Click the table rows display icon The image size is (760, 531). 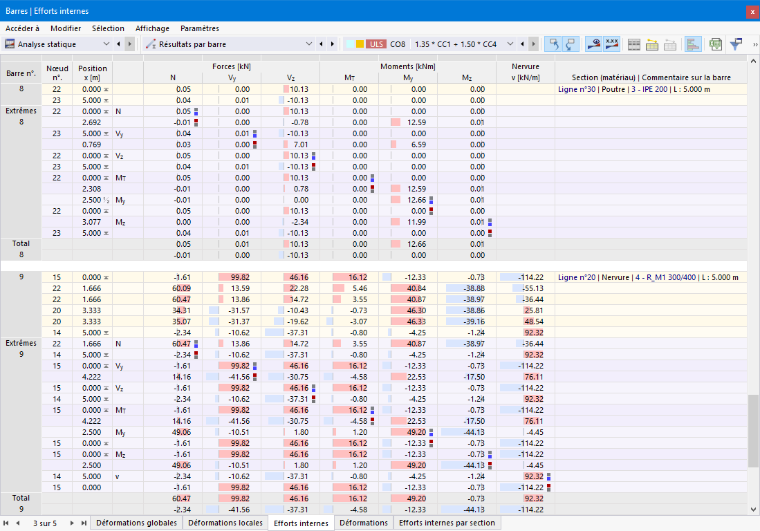point(634,45)
